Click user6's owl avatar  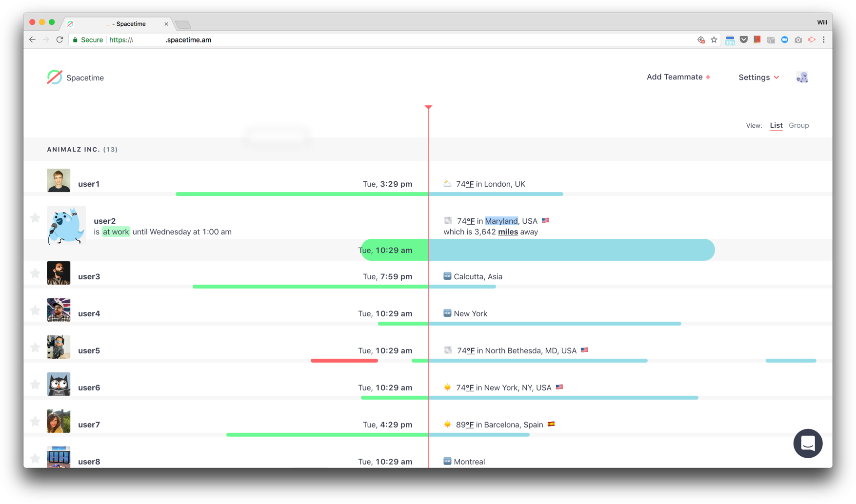[x=59, y=384]
